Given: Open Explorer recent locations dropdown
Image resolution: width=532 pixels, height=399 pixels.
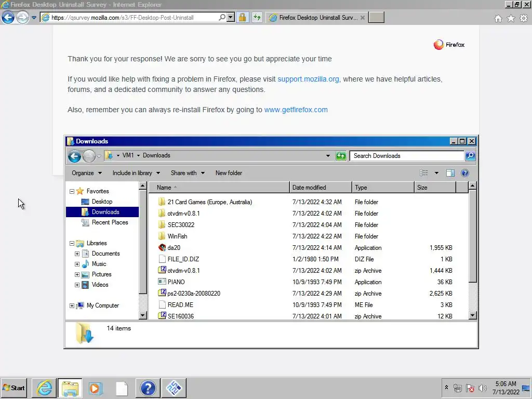Looking at the screenshot, I should 99,156.
